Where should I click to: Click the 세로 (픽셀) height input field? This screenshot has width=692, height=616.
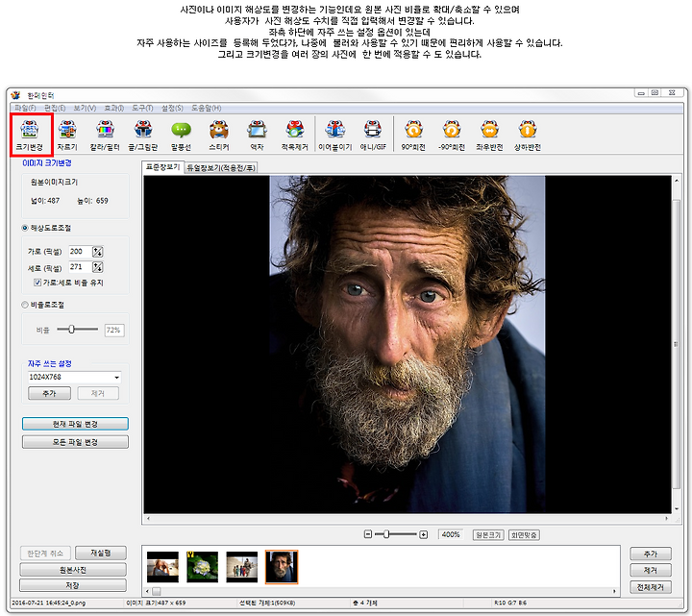click(x=80, y=267)
